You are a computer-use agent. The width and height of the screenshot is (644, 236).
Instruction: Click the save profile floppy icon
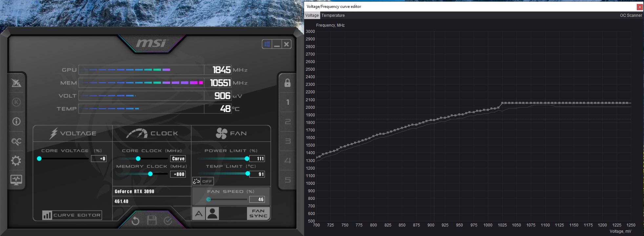tap(152, 221)
